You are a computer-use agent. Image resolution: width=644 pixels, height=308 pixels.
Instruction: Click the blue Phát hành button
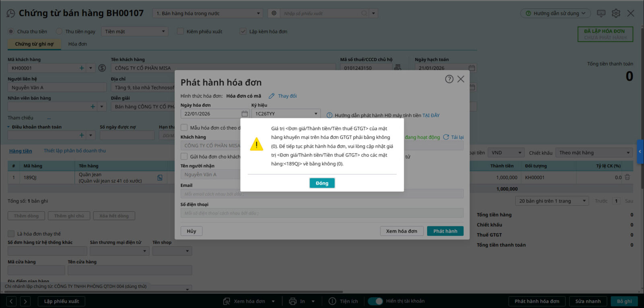pyautogui.click(x=445, y=231)
